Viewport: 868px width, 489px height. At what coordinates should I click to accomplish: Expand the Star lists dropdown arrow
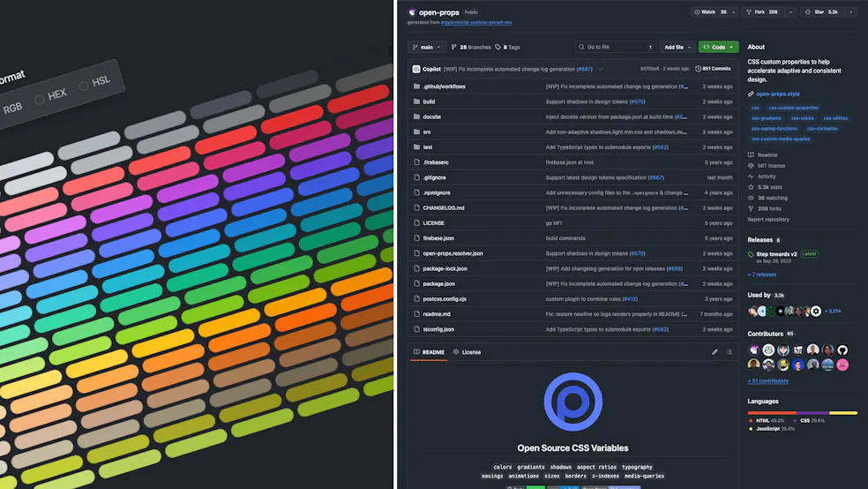[x=851, y=12]
